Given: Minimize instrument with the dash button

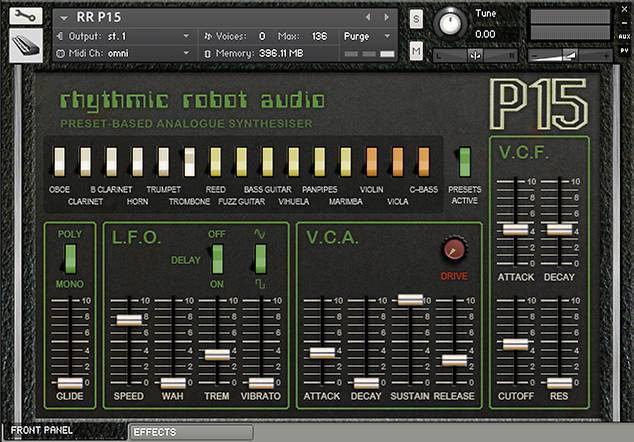Looking at the screenshot, I should [x=624, y=23].
